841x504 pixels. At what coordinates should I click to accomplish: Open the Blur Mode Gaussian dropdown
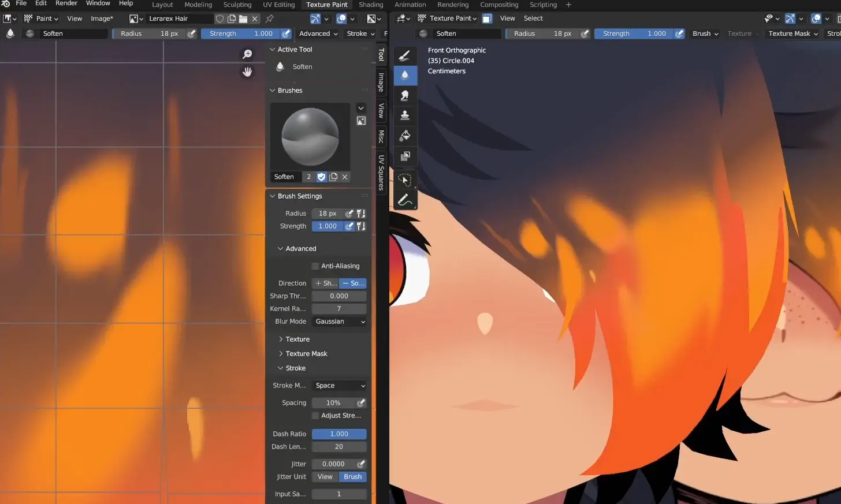click(339, 322)
